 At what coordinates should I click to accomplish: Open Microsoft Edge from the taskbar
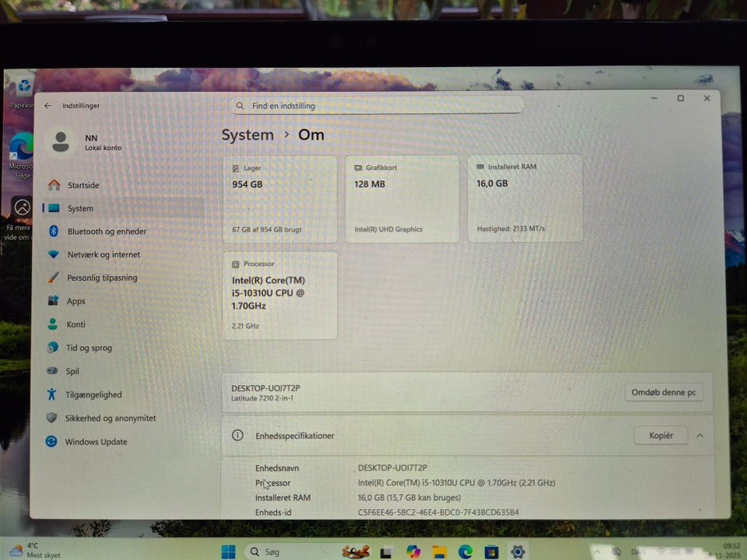pos(465,552)
